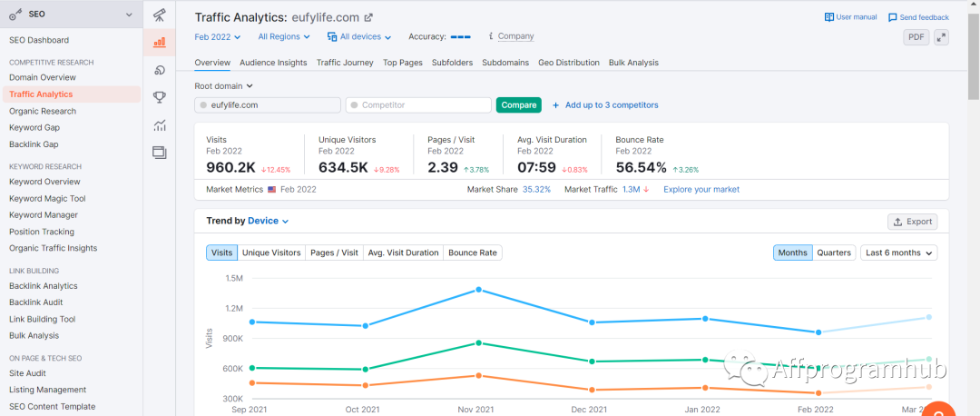Click the green Compare button
This screenshot has width=980, height=416.
click(x=519, y=105)
